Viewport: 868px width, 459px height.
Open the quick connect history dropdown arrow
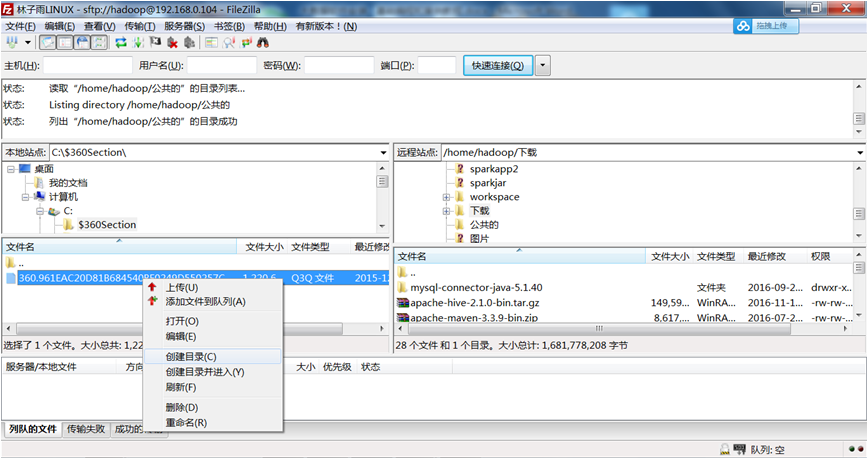coord(543,66)
